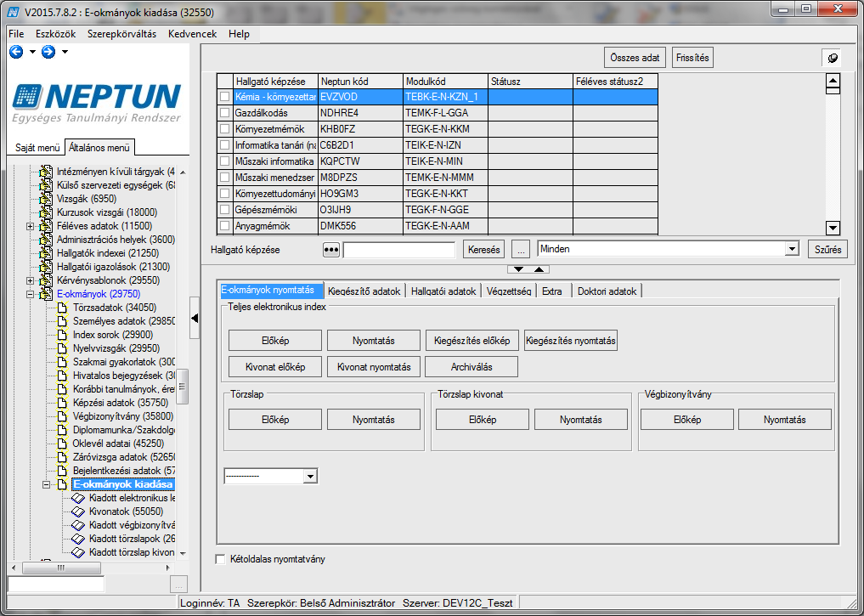The width and height of the screenshot is (864, 616).
Task: Click the Törzsadatok document icon
Action: tap(62, 308)
